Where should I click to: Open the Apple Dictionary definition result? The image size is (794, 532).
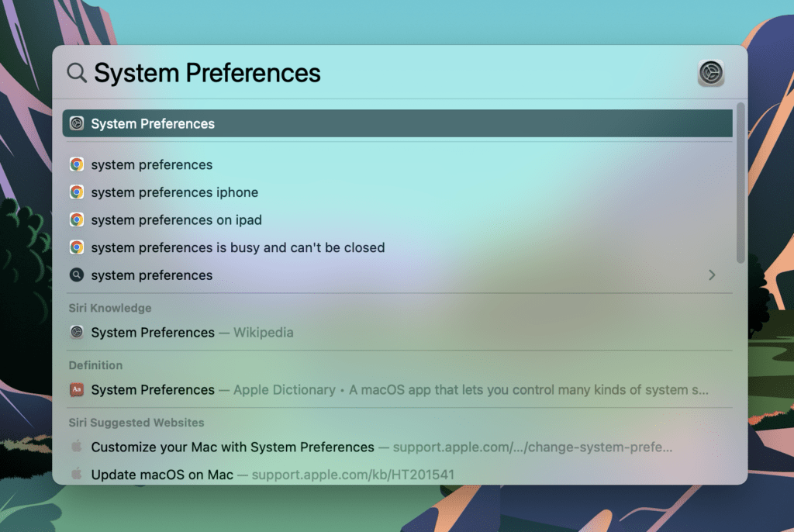pyautogui.click(x=398, y=389)
